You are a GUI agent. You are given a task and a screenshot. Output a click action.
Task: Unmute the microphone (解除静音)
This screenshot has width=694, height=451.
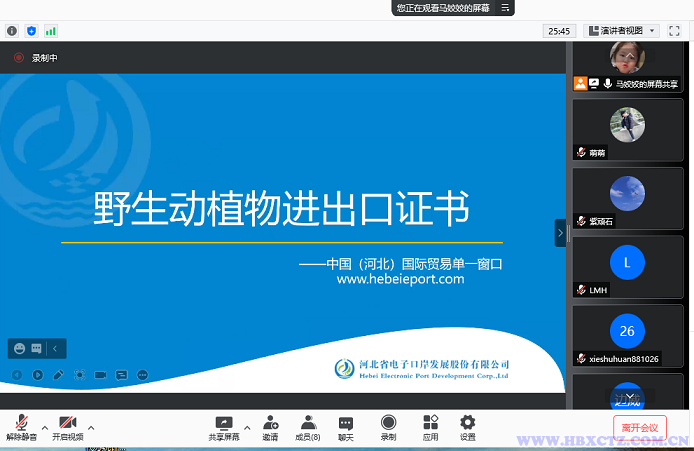(x=21, y=424)
